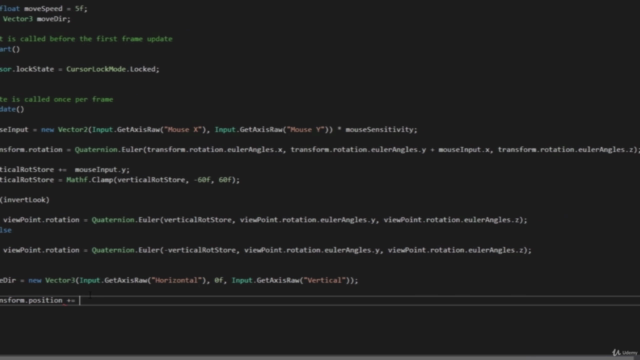Click position in the last code line
This screenshot has height=360, width=640.
pos(45,300)
